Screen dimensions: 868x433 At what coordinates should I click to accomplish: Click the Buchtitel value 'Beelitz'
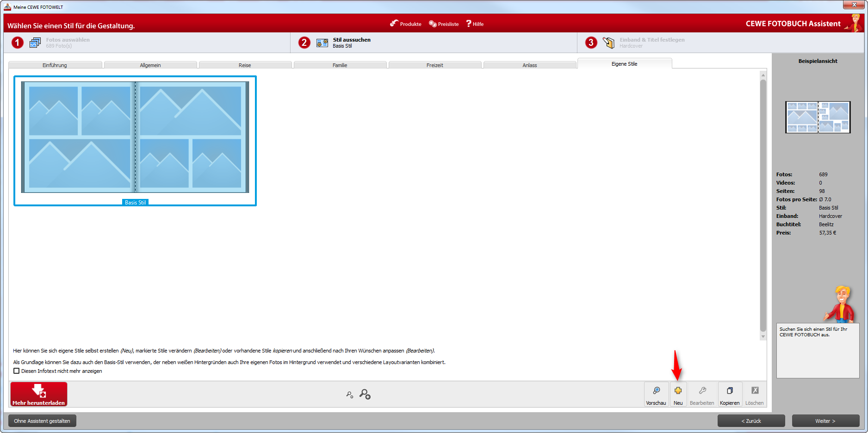[826, 224]
